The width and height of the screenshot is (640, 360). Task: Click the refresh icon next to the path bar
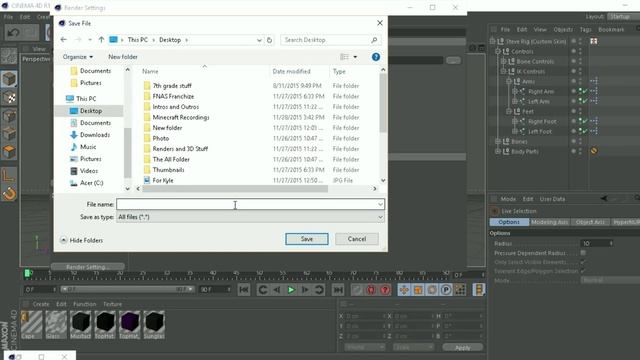[269, 40]
